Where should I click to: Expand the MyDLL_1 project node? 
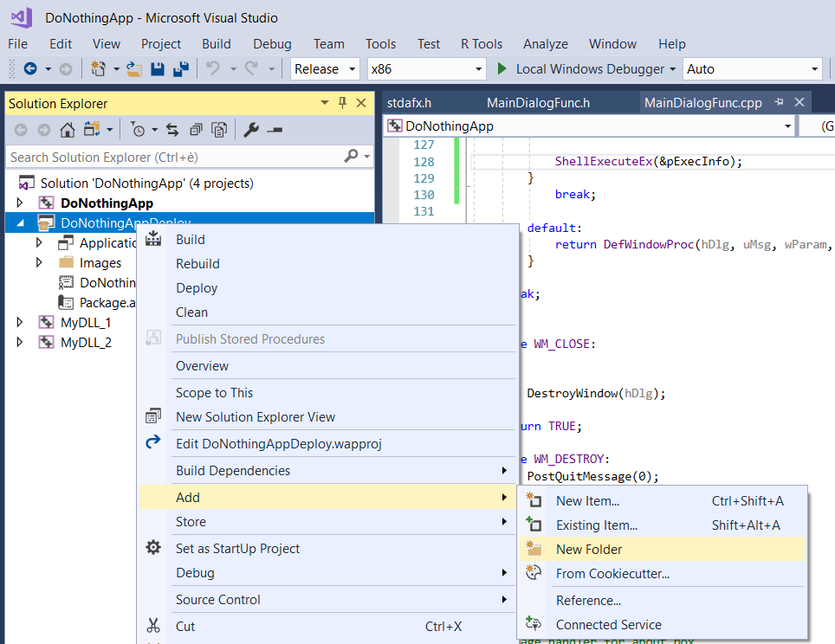(20, 322)
